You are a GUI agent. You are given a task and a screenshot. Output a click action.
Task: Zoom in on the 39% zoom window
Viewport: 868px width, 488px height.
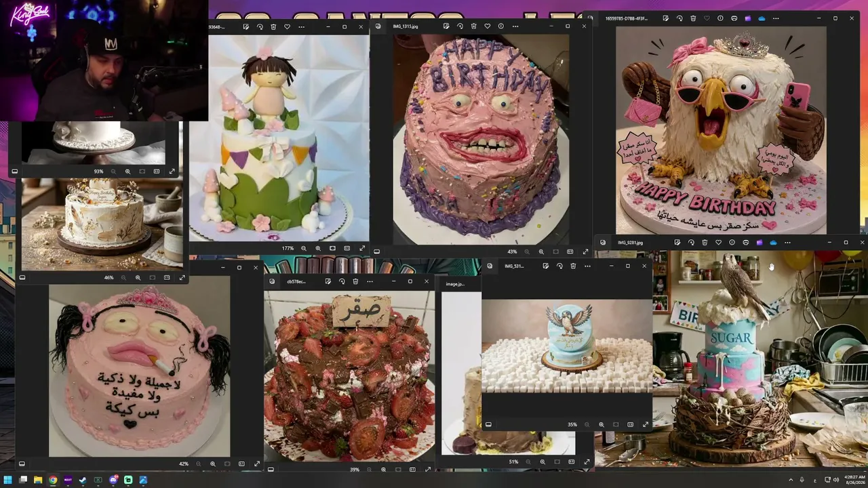click(x=384, y=469)
